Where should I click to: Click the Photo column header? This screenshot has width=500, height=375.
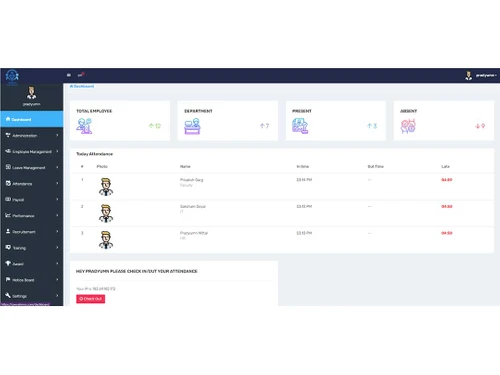[102, 166]
